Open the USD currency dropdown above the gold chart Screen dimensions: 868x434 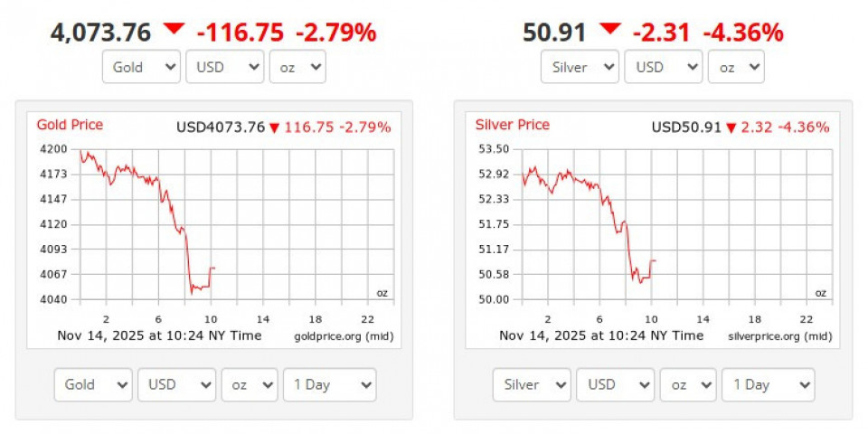224,67
